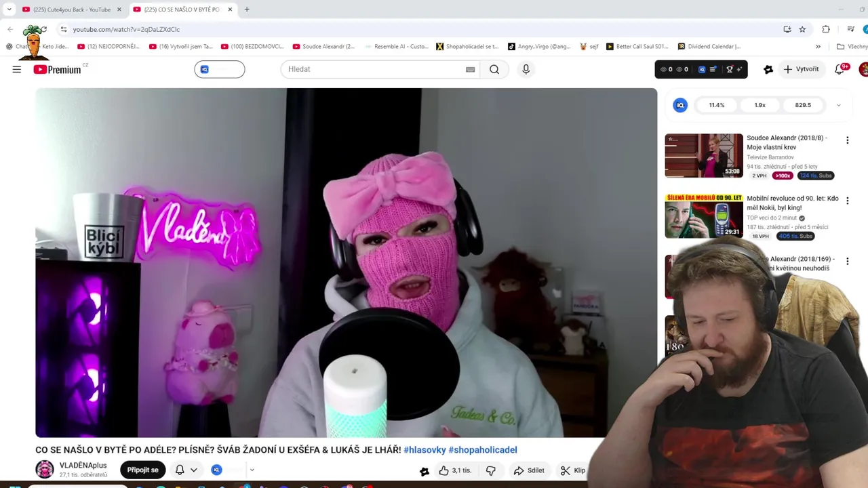View site information icon in address bar

click(x=63, y=29)
